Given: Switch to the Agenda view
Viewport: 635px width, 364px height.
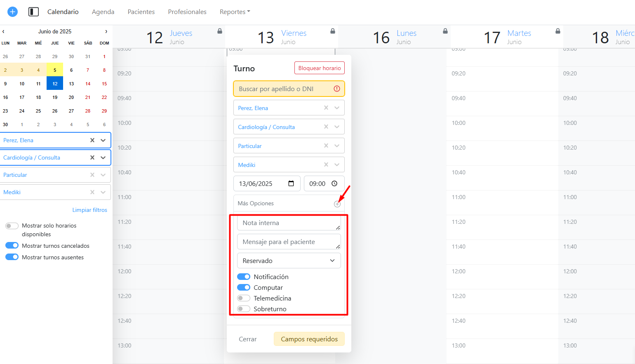Looking at the screenshot, I should tap(103, 12).
